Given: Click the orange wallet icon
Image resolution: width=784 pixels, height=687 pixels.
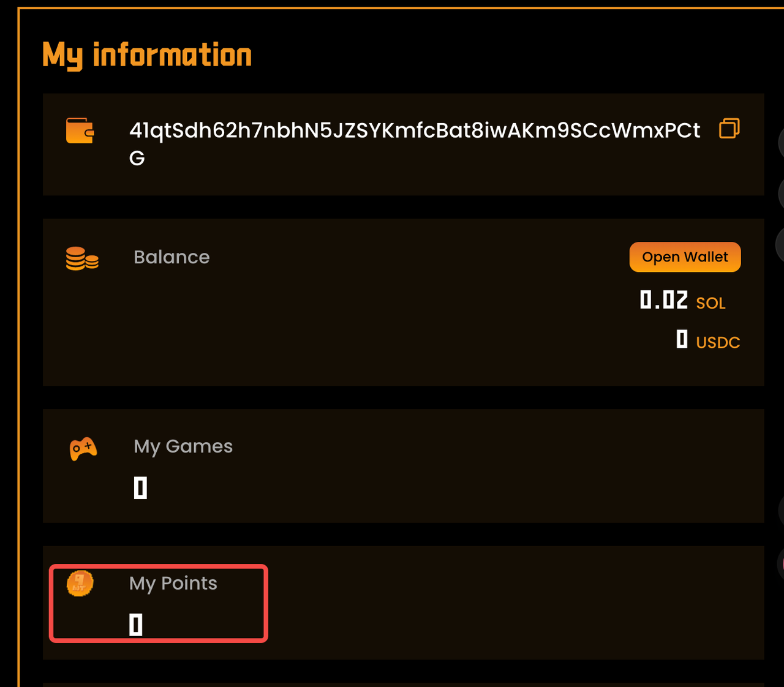Looking at the screenshot, I should click(x=80, y=130).
